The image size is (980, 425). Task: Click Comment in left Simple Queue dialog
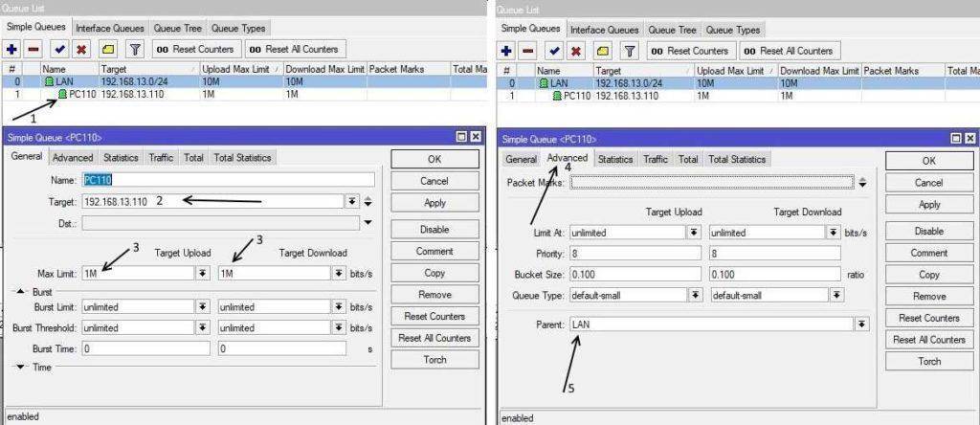(x=435, y=251)
